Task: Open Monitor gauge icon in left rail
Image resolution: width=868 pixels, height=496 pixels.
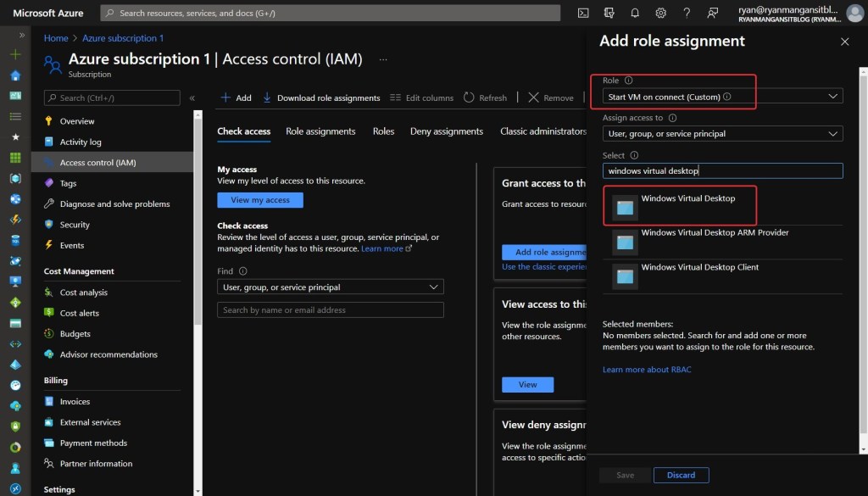Action: 15,385
